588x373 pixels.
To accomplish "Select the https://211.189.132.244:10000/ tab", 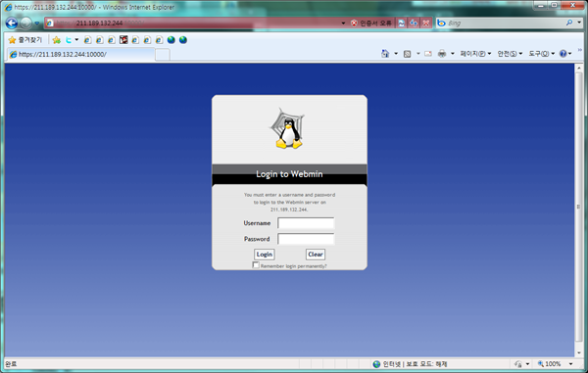I will (80, 54).
